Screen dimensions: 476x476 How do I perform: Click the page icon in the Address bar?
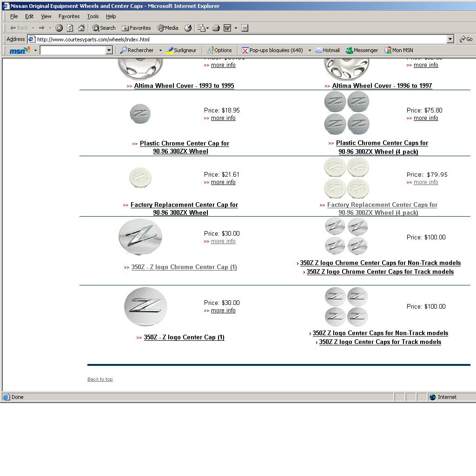(32, 39)
